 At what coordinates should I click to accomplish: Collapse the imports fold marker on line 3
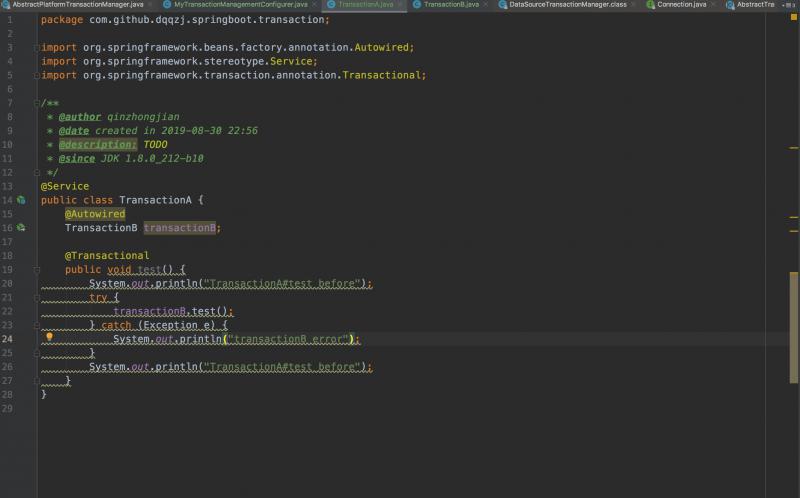pyautogui.click(x=37, y=47)
